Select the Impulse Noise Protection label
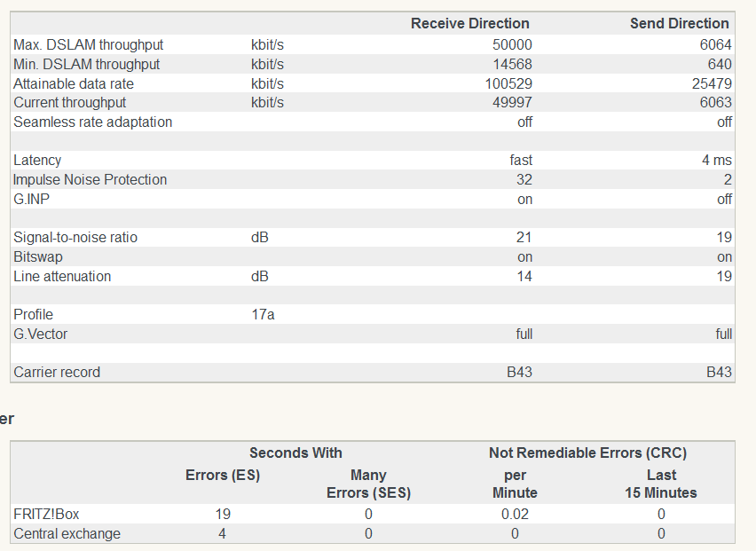The height and width of the screenshot is (551, 756). click(90, 179)
